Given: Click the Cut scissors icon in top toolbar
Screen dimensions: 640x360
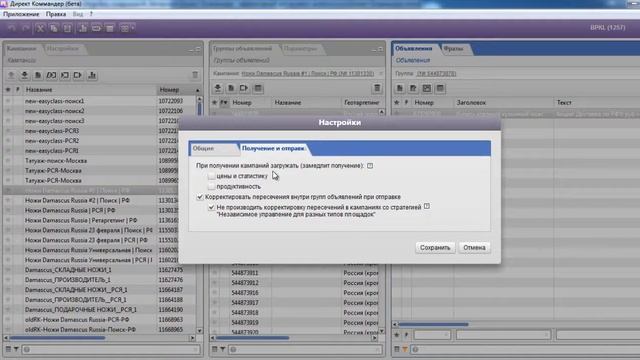Looking at the screenshot, I should tap(40, 28).
